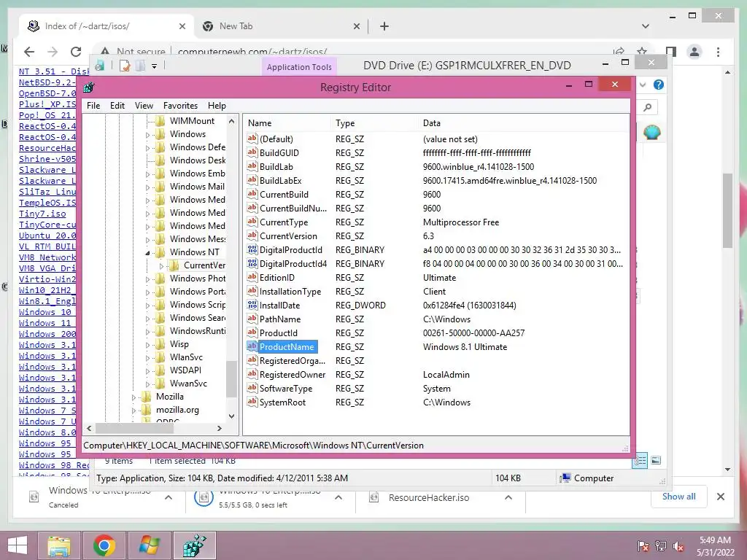Click the Explorer search magnifier icon
The height and width of the screenshot is (560, 747).
click(x=648, y=108)
